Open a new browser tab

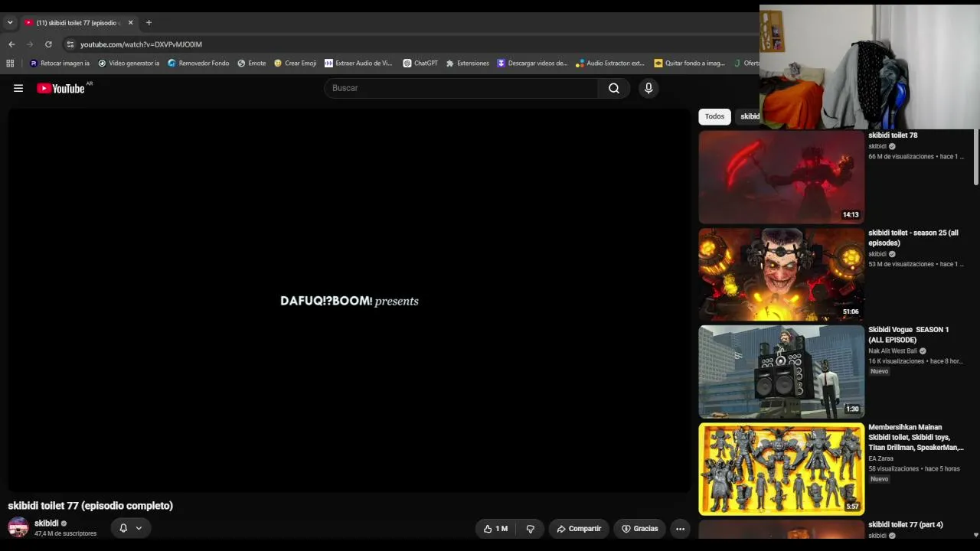pyautogui.click(x=149, y=23)
